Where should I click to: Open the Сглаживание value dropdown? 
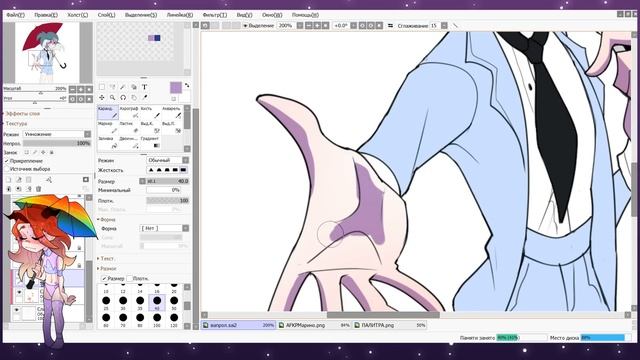click(x=444, y=26)
